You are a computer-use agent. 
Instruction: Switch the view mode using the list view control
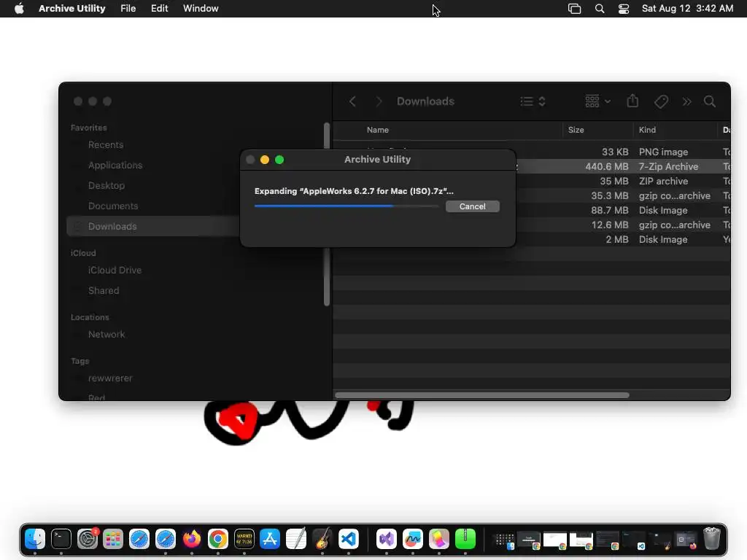[x=533, y=101]
